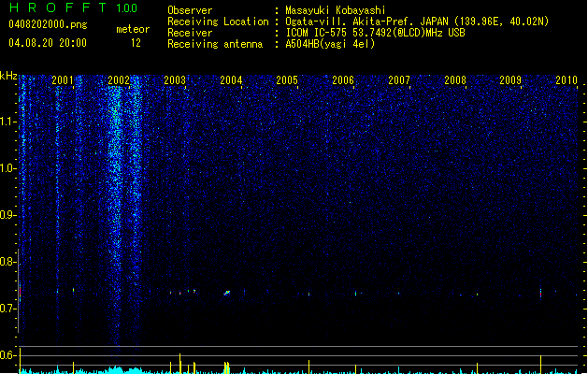Click the Receiving antenna label
The image size is (588, 374).
click(215, 44)
